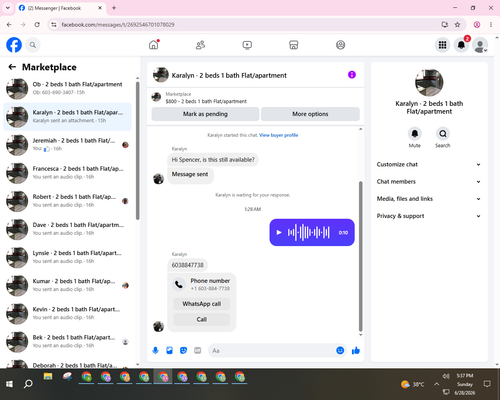
Task: Click the address bar URL
Action: point(118,25)
